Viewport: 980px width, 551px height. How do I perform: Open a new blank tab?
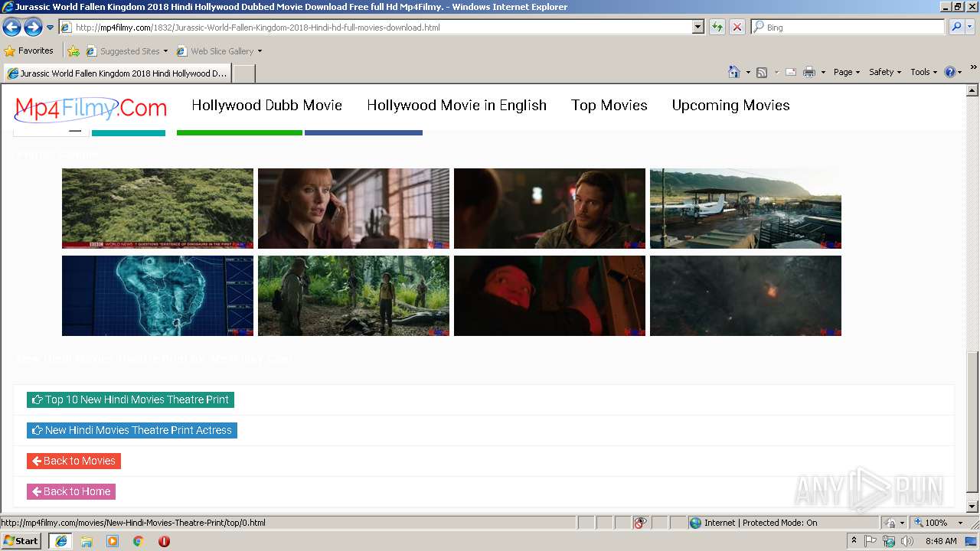(243, 73)
